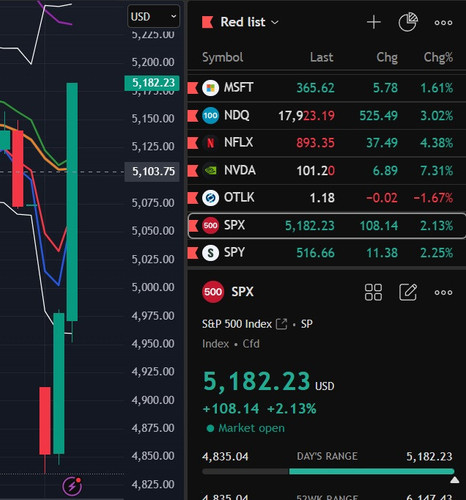Open more options in SPX details panel

[x=443, y=292]
